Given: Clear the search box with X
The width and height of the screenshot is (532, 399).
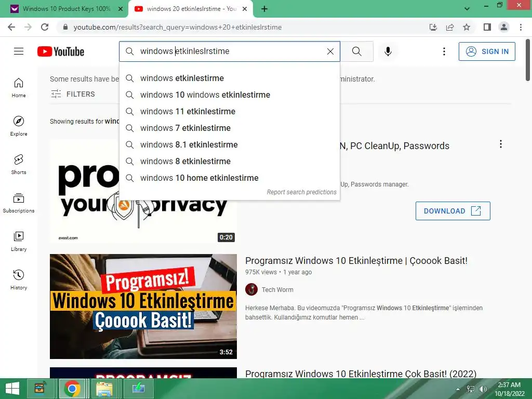Looking at the screenshot, I should coord(330,51).
